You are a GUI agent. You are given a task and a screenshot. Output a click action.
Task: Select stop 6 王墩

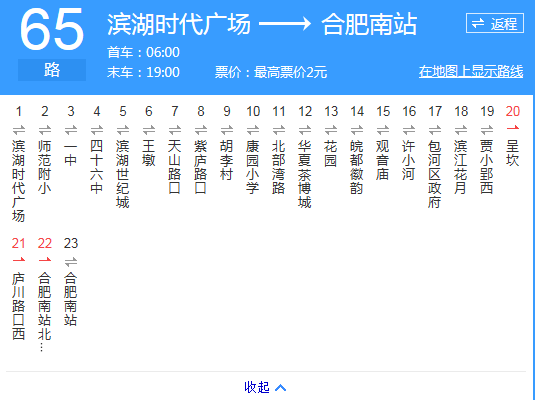(148, 153)
